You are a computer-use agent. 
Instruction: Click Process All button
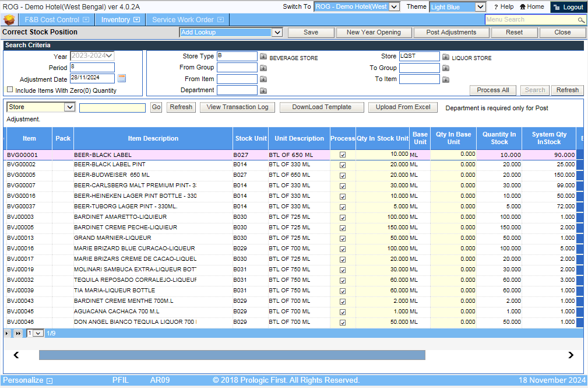click(493, 90)
